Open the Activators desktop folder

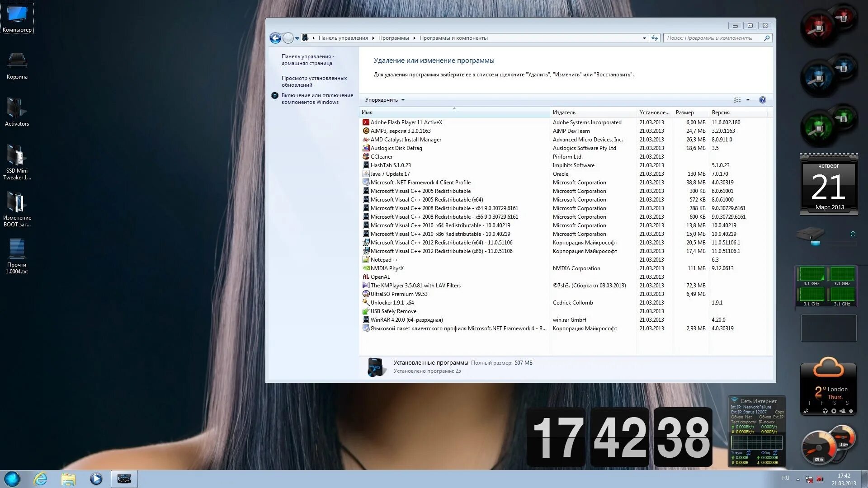(17, 112)
